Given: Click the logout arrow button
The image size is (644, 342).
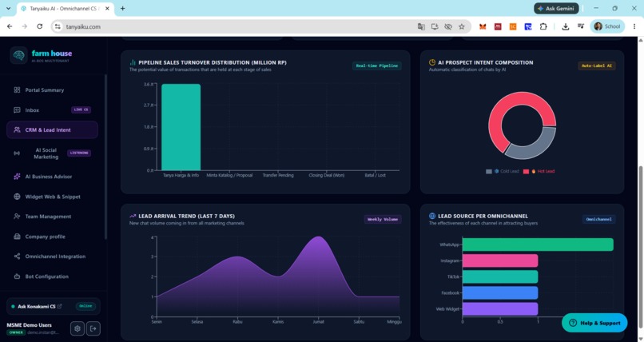Looking at the screenshot, I should click(93, 328).
